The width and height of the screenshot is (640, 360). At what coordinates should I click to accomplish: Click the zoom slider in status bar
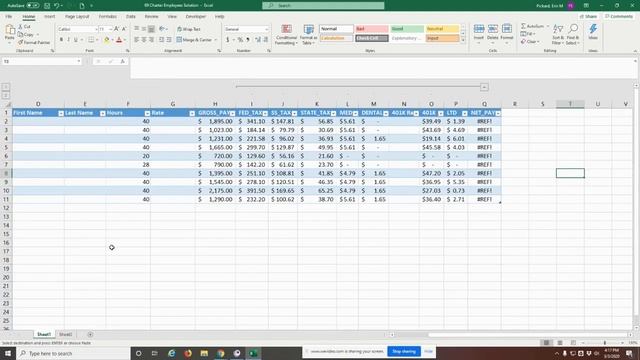604,343
